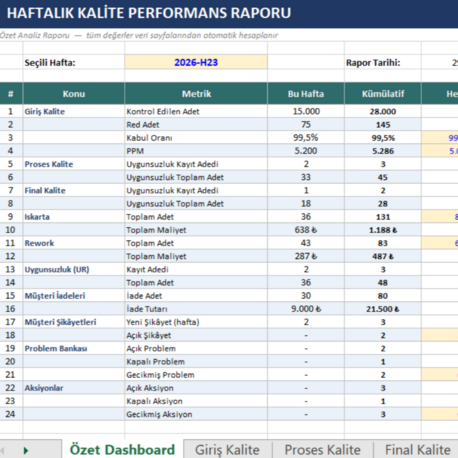Select the Aksiyonlar topic cell

coord(74,388)
